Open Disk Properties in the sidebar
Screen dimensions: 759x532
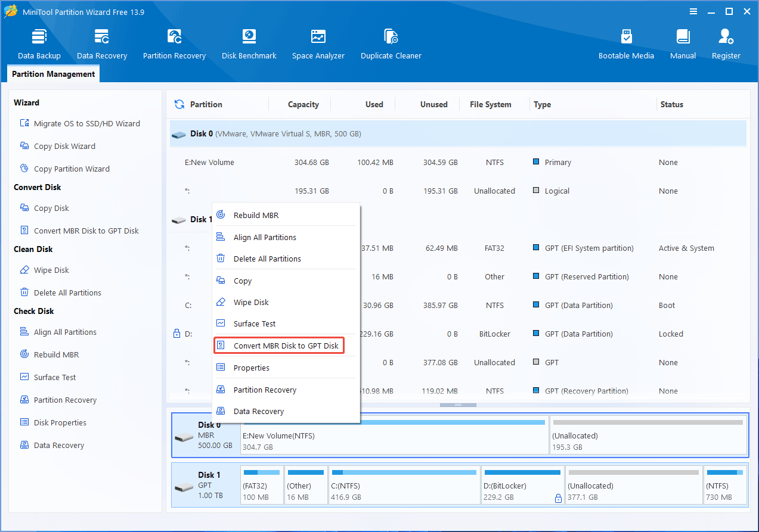click(x=53, y=422)
